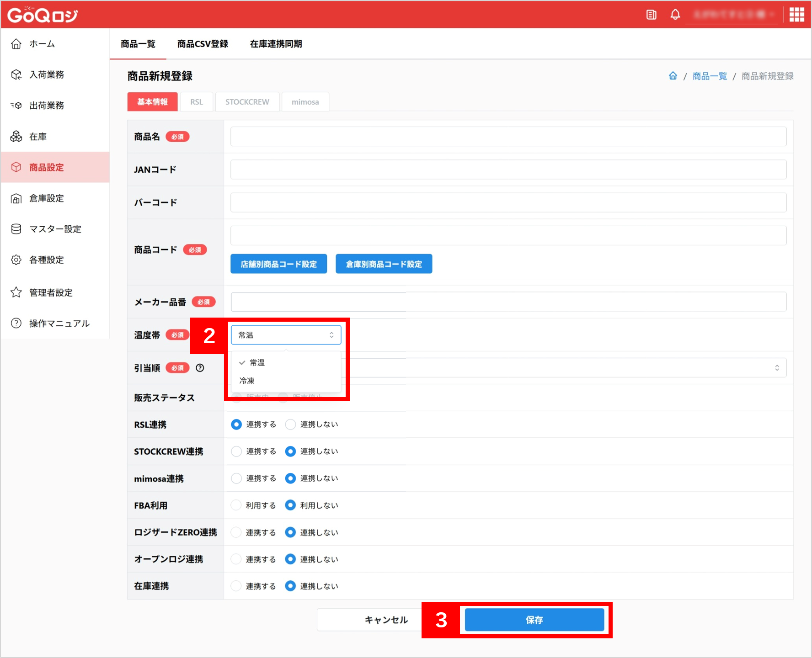Set 在庫連携 to 連携しない
This screenshot has height=658, width=812.
pos(290,586)
